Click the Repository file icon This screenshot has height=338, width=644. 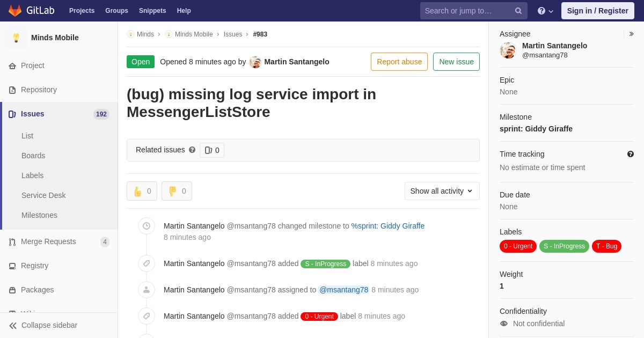[12, 90]
